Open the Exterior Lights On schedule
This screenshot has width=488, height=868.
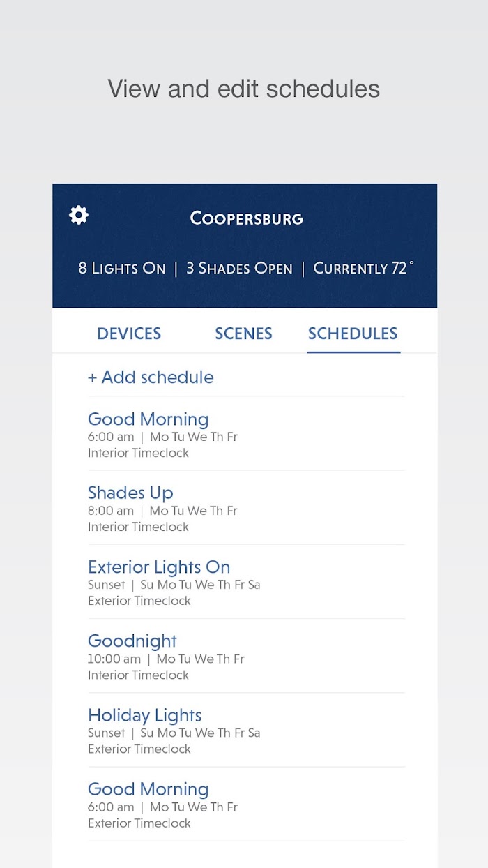tap(246, 582)
